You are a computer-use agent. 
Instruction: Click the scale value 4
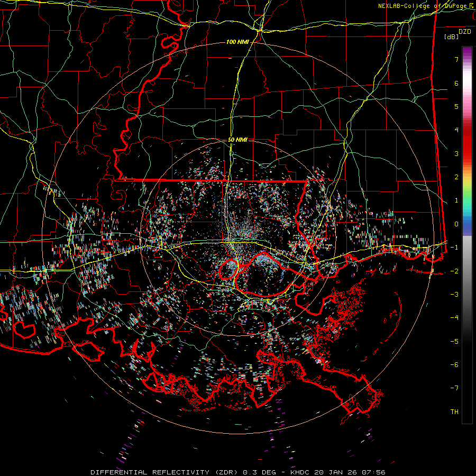[x=456, y=130]
